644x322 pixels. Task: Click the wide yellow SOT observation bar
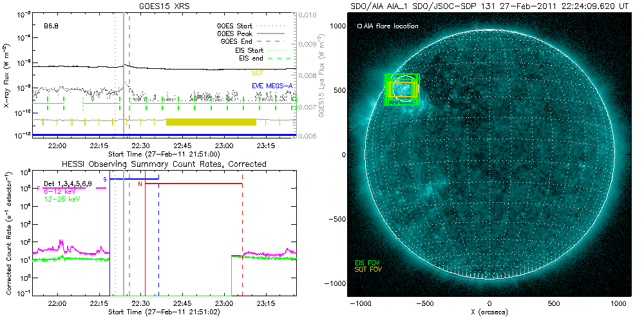pos(211,122)
